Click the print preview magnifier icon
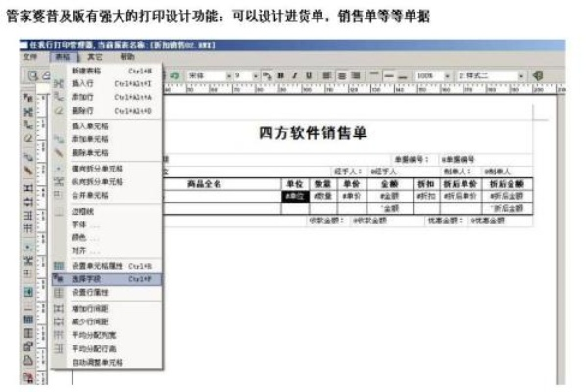This screenshot has width=586, height=392. (x=33, y=75)
